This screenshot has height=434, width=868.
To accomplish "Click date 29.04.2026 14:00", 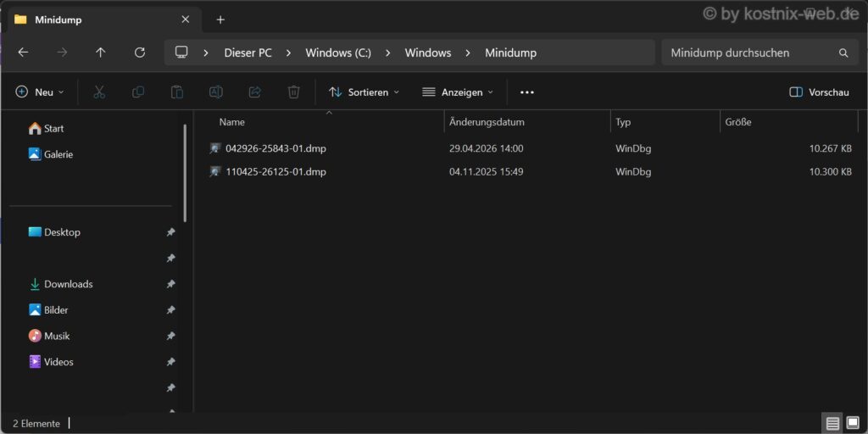I will (486, 148).
